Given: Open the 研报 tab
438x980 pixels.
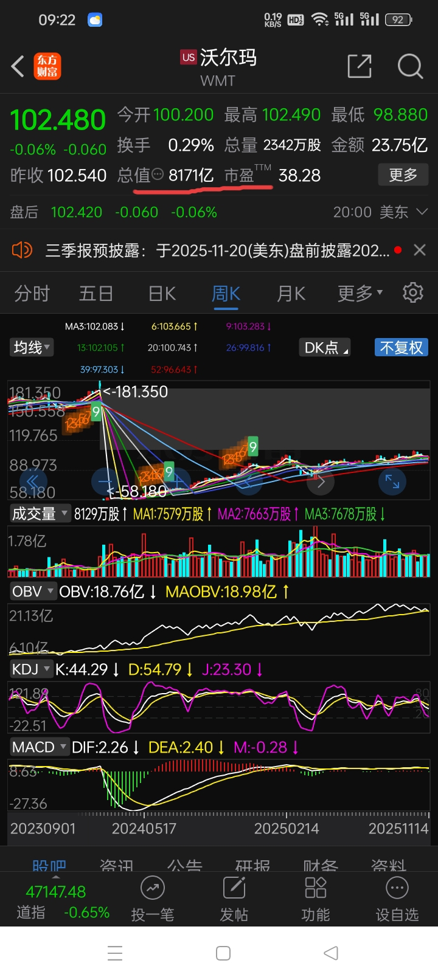Looking at the screenshot, I should pyautogui.click(x=252, y=864).
